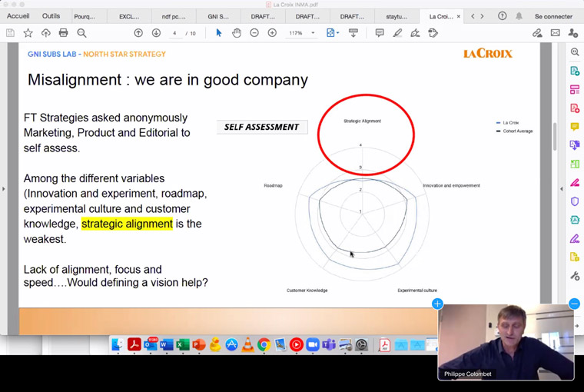Viewport: 584px width, 392px height.
Task: Open Zoom in the Dock
Action: point(313,344)
